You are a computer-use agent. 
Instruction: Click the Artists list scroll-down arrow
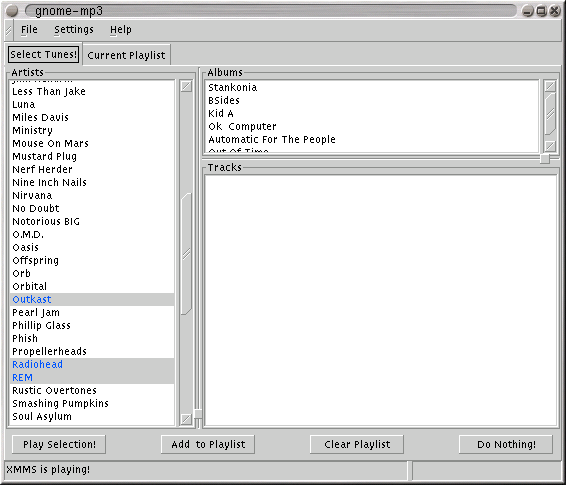[186, 419]
